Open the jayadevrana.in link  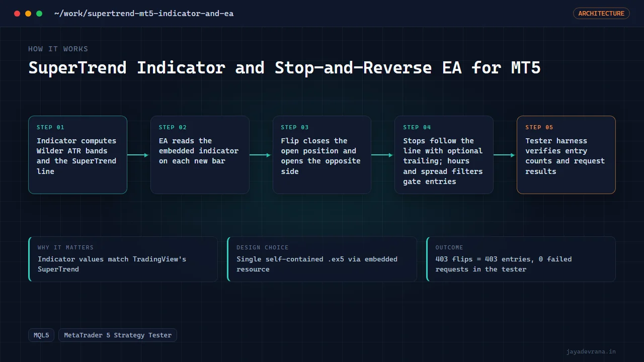tap(591, 351)
